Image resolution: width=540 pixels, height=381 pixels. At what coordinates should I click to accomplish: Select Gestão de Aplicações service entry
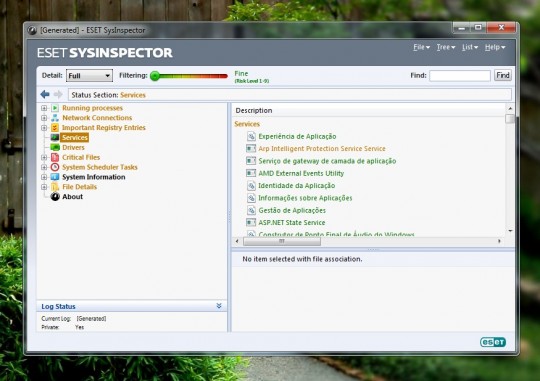click(292, 210)
